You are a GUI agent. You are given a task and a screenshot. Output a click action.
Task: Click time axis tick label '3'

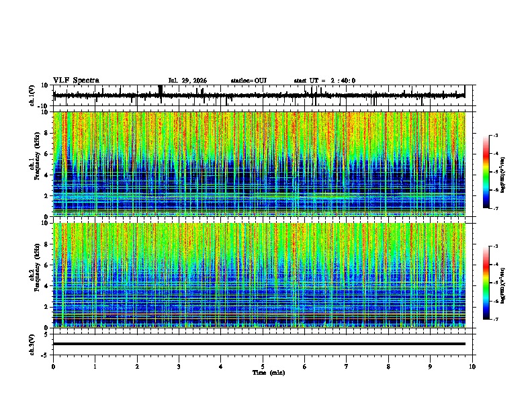[179, 367]
